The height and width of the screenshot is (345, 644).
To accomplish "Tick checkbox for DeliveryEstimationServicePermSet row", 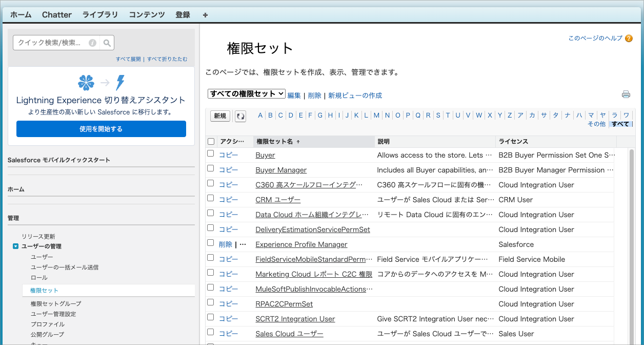I will click(210, 228).
